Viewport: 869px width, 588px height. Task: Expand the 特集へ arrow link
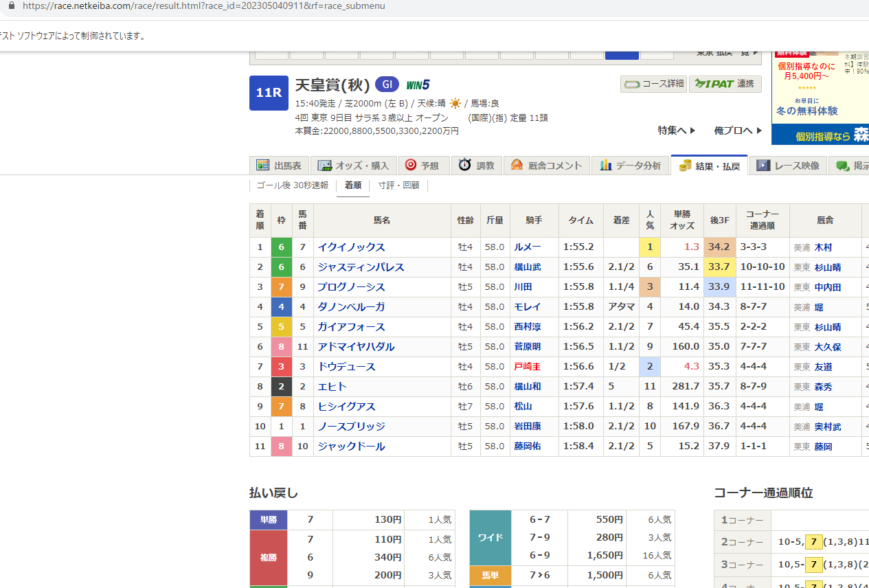[x=677, y=130]
